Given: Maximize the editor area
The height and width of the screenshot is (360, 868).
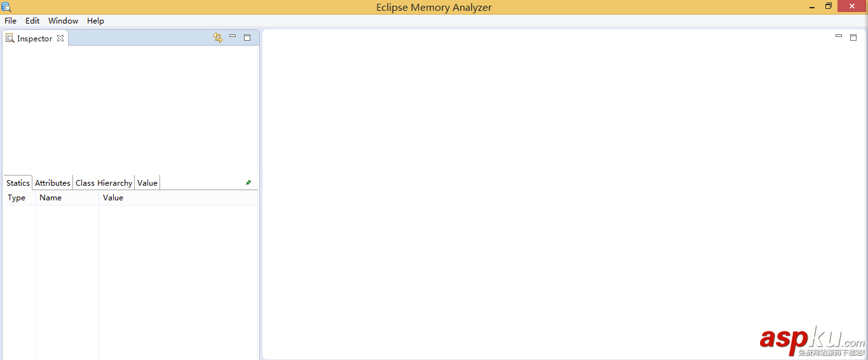Looking at the screenshot, I should (853, 37).
